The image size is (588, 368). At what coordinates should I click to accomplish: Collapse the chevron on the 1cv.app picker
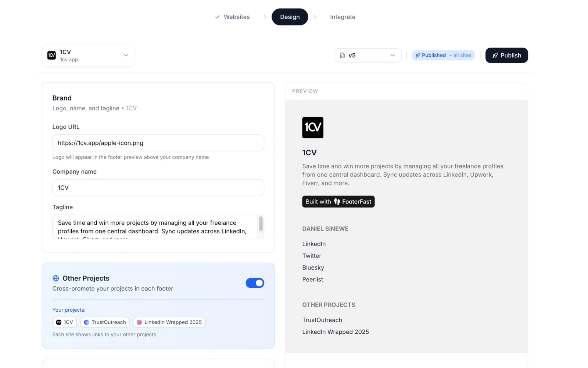pos(125,55)
